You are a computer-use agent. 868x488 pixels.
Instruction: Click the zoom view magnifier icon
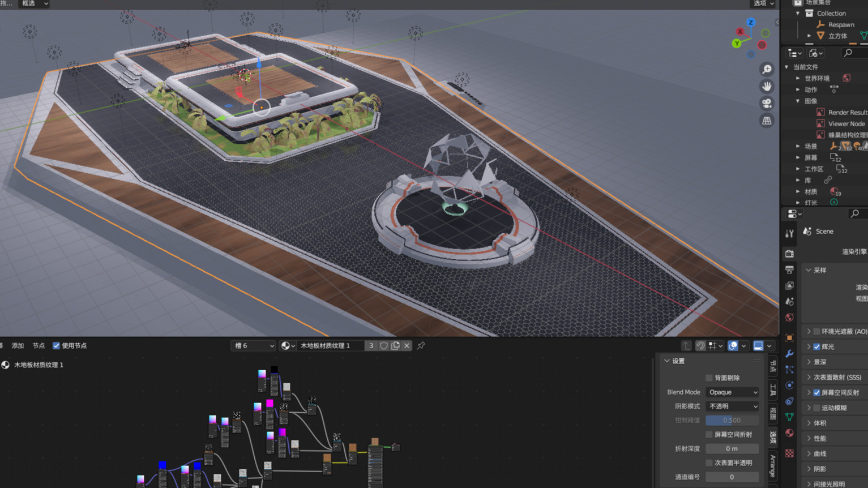(767, 69)
